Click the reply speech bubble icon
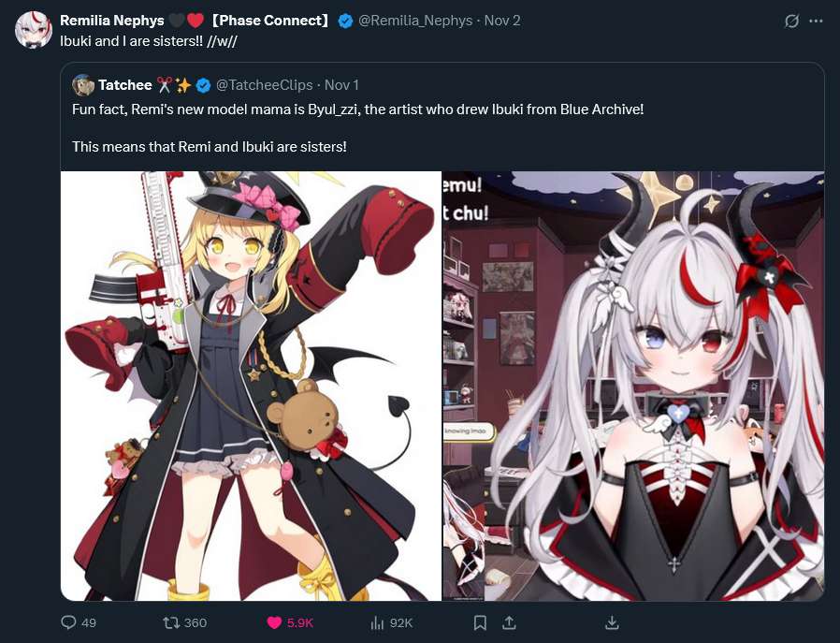The image size is (840, 643). pos(68,622)
